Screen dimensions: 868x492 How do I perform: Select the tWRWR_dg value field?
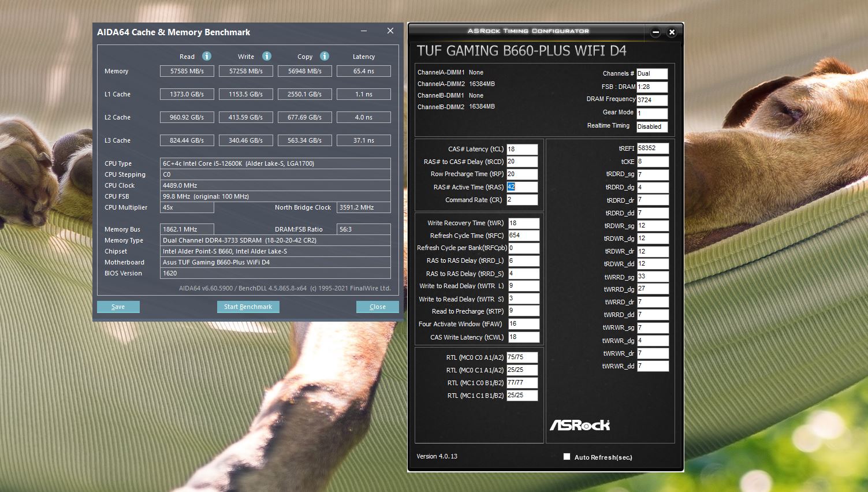(653, 341)
